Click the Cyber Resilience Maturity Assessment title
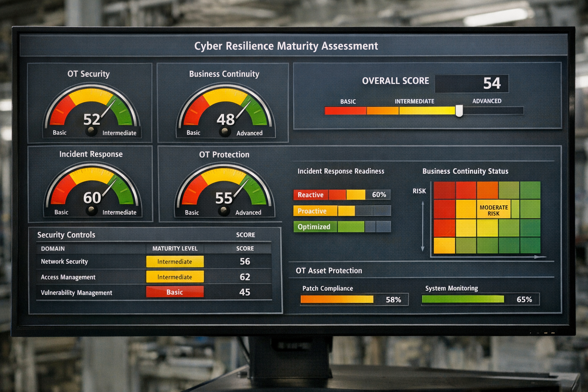The height and width of the screenshot is (392, 588). tap(286, 46)
